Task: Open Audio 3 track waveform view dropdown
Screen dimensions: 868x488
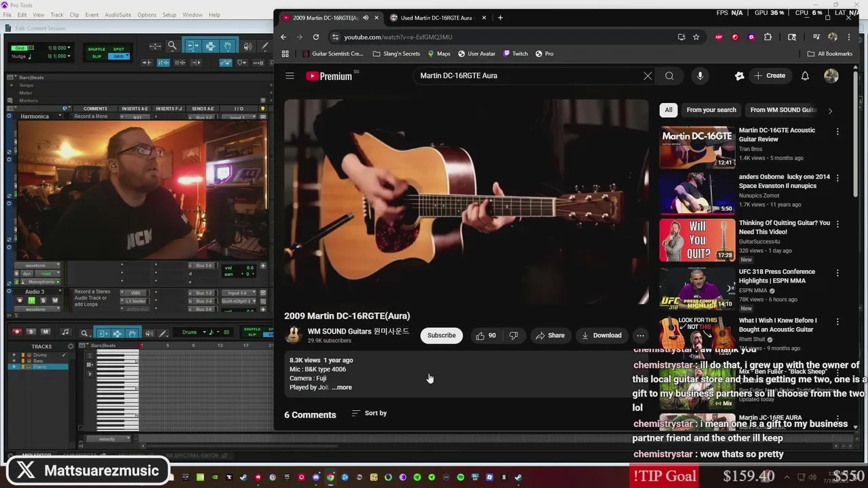Action: (x=39, y=309)
